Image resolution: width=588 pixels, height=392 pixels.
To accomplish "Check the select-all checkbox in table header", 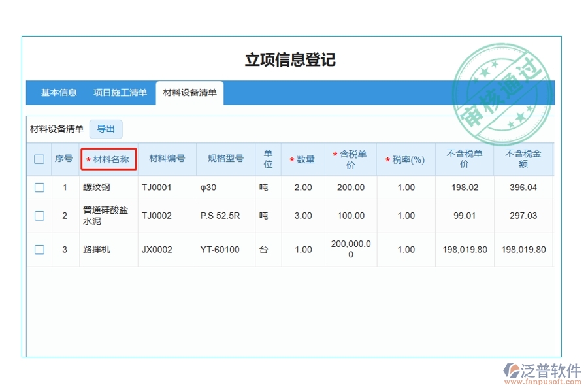I will point(39,159).
